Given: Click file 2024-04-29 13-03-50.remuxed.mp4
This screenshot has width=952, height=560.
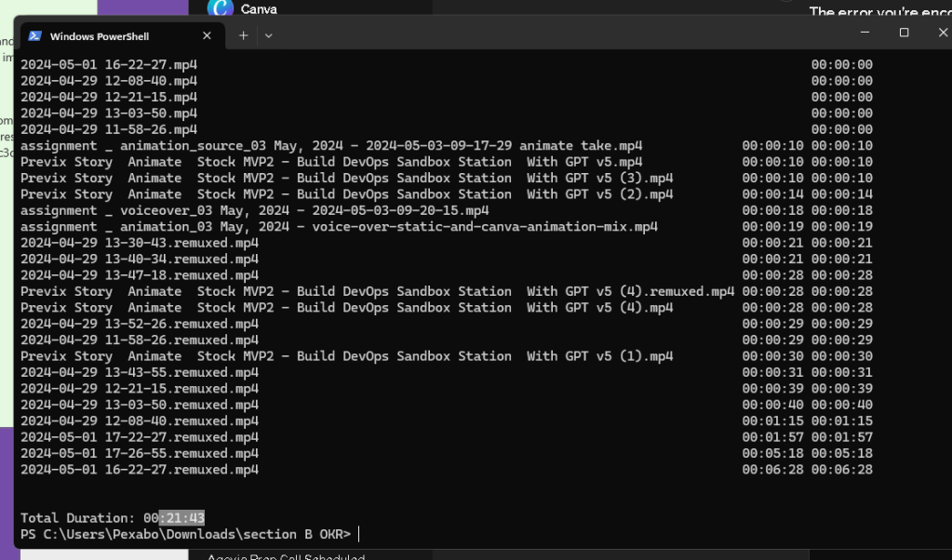Looking at the screenshot, I should [140, 405].
